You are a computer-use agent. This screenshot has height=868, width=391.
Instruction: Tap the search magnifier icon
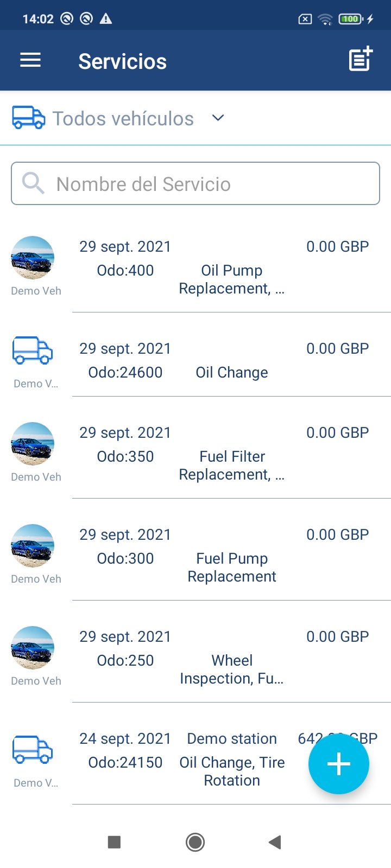(33, 183)
